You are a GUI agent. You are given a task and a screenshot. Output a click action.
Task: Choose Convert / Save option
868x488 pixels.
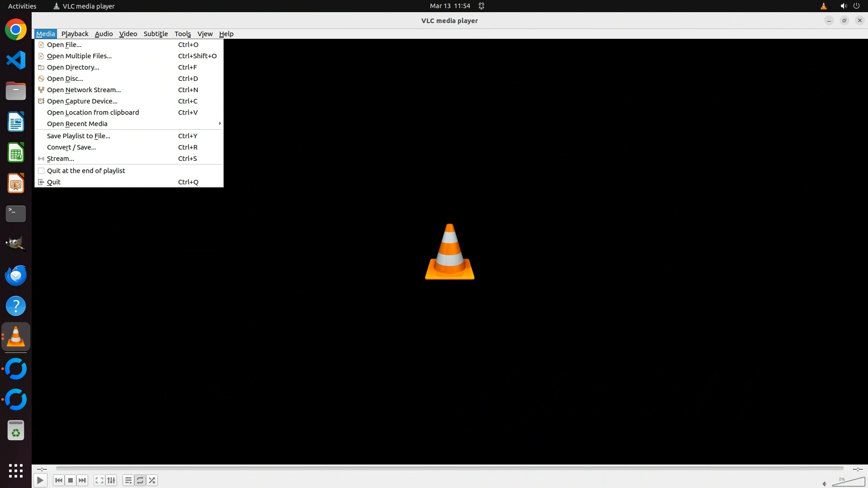pos(71,147)
